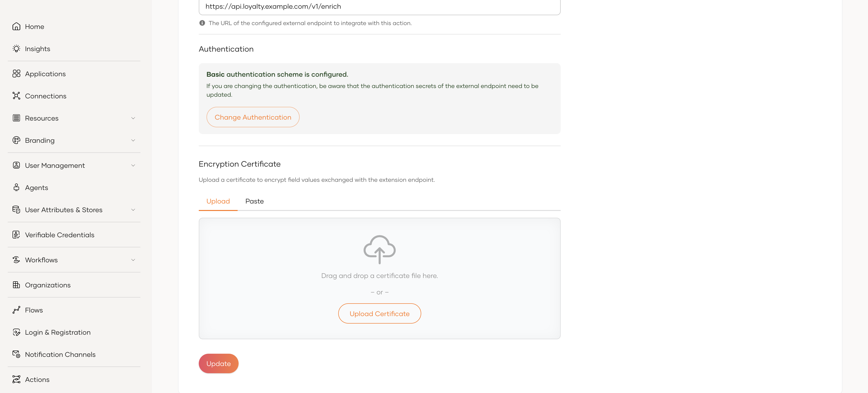Expand the Resources menu chevron
The height and width of the screenshot is (393, 868).
[133, 118]
